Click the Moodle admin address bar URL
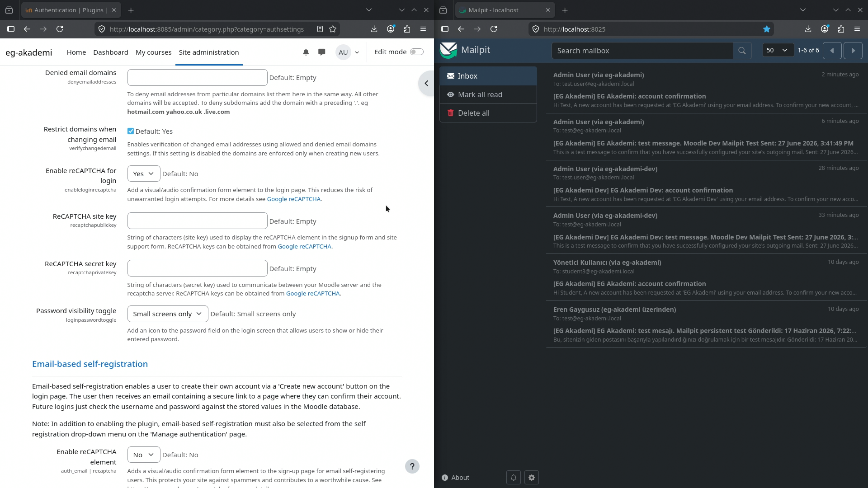This screenshot has width=868, height=488. click(x=207, y=29)
